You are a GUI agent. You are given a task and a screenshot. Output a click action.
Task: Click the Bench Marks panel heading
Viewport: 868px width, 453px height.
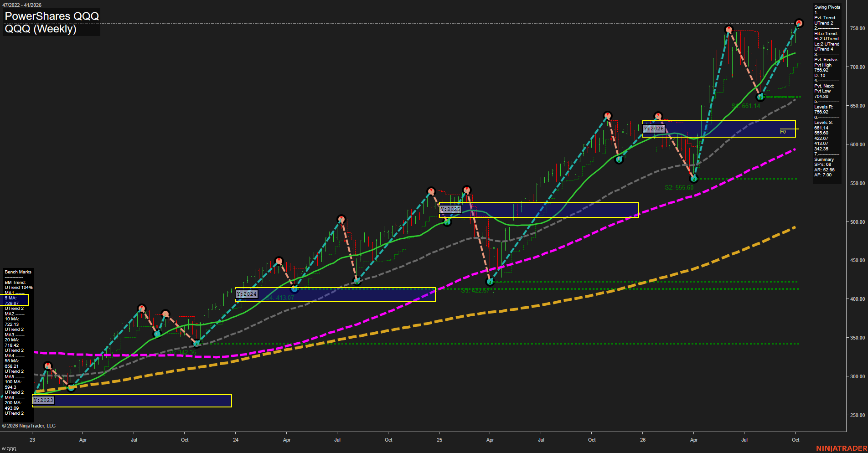point(18,272)
